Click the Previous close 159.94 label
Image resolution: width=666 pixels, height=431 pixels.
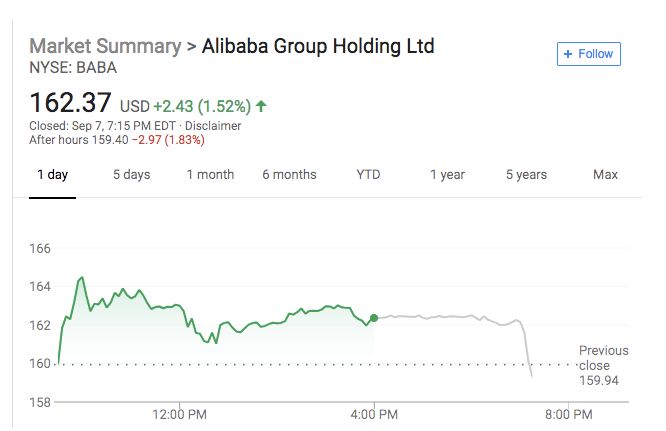pyautogui.click(x=604, y=365)
